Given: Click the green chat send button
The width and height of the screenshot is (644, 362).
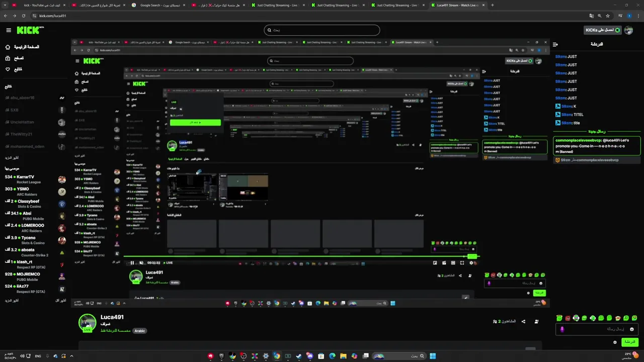Looking at the screenshot, I should [629, 342].
